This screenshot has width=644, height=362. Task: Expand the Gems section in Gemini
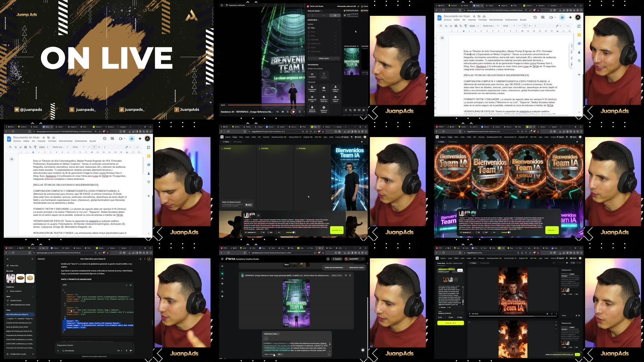(x=33, y=296)
